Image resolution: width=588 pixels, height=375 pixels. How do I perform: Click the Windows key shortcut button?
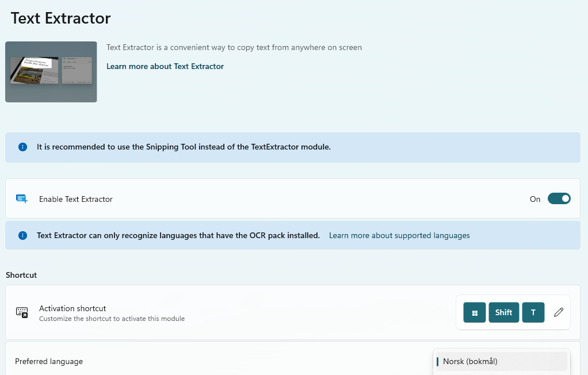[475, 312]
